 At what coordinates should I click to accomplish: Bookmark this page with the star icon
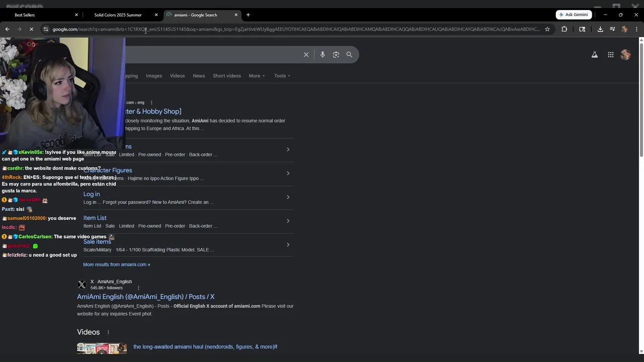pos(547,29)
